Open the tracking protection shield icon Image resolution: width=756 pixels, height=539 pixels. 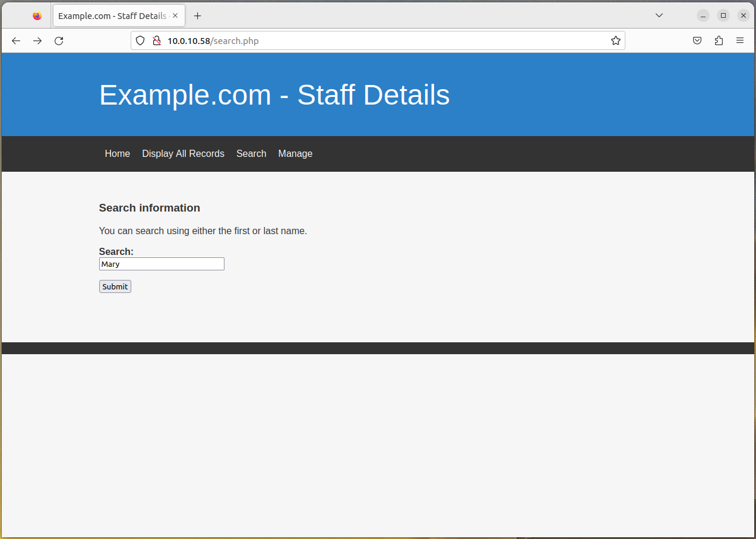coord(140,41)
